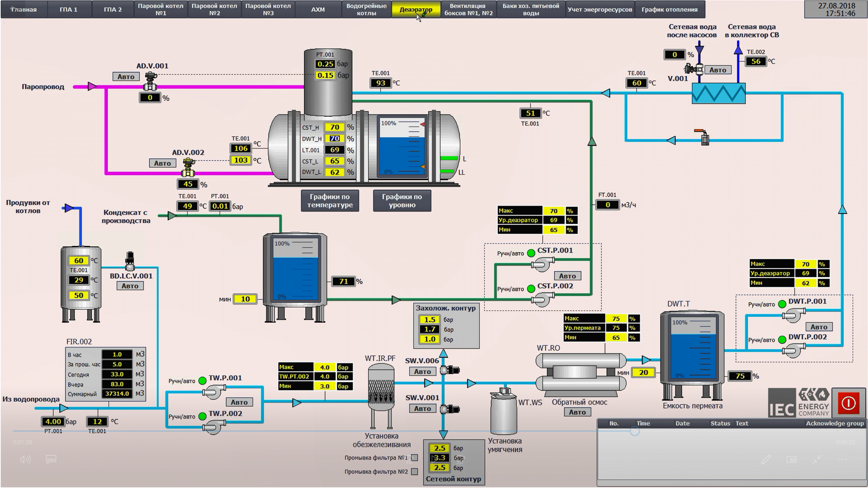Click the DWT_H setpoint field in deaerator
The height and width of the screenshot is (488, 868).
tap(335, 139)
